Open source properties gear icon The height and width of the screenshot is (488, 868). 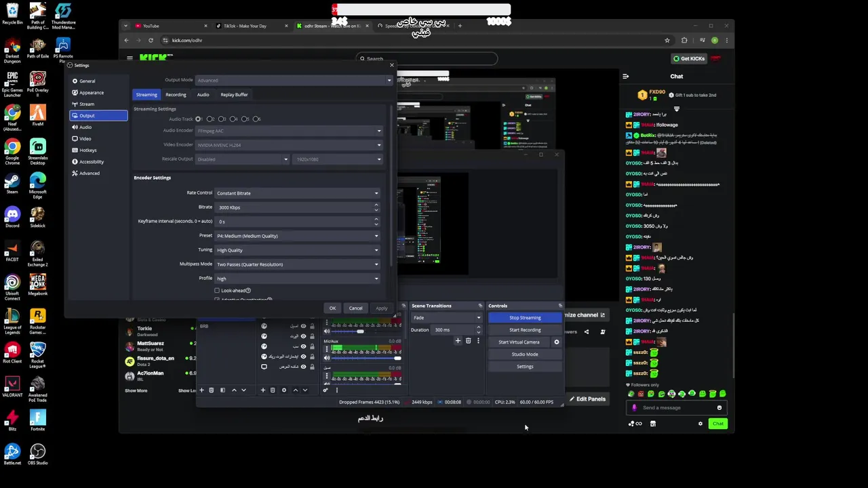point(284,390)
